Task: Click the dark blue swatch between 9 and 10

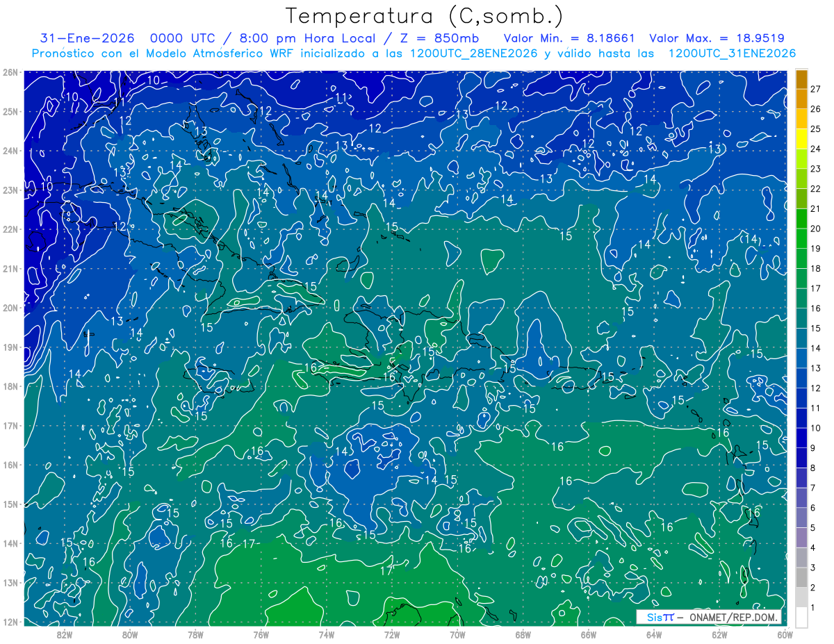Action: (x=801, y=438)
